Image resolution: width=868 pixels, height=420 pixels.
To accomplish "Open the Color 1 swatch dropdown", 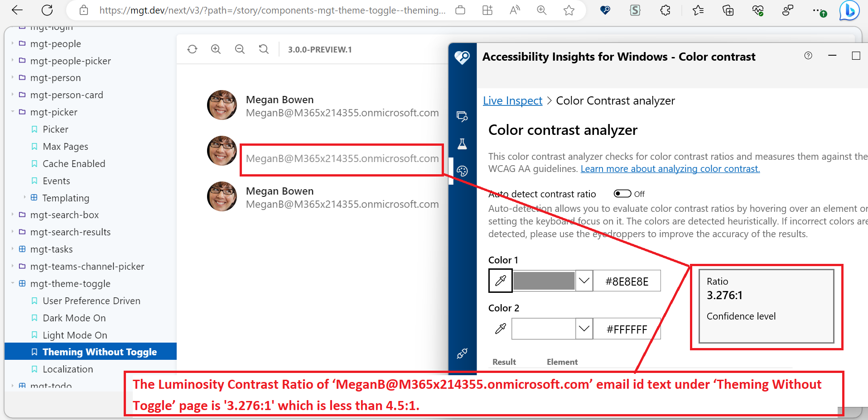I will [583, 281].
